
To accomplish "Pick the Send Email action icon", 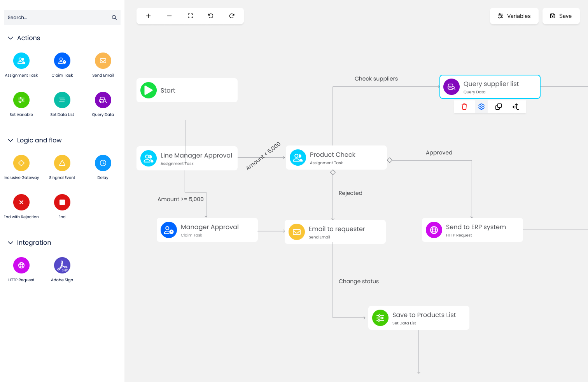I will [x=103, y=61].
